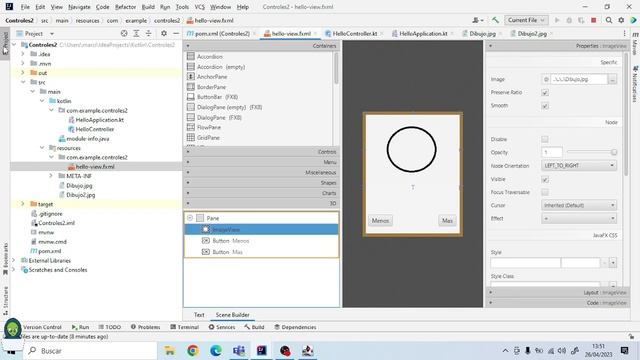Click Expand All icon in Project panel
Image resolution: width=640 pixels, height=360 pixels.
pyautogui.click(x=136, y=33)
